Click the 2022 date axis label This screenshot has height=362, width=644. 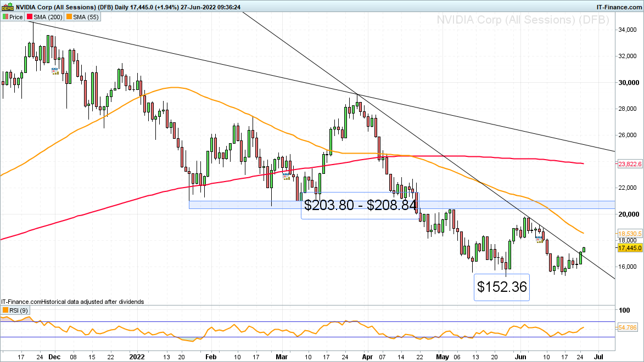[137, 357]
